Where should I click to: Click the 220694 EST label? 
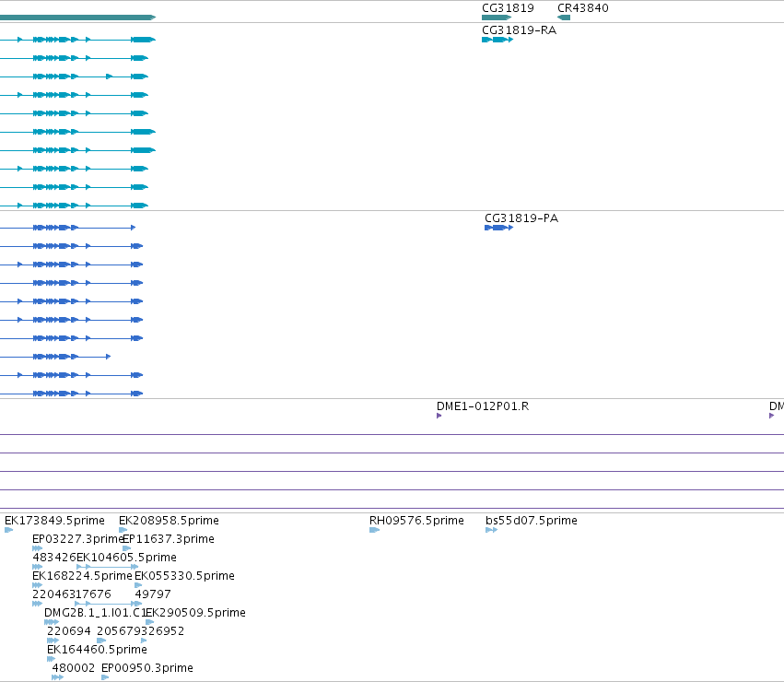[69, 631]
